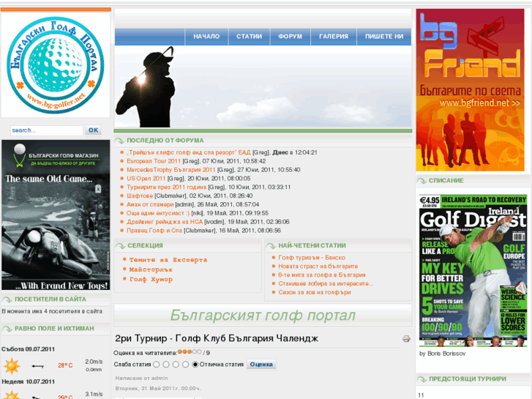Click the golfer silhouette header image
Viewport: 532px width, 399px height.
tap(263, 86)
